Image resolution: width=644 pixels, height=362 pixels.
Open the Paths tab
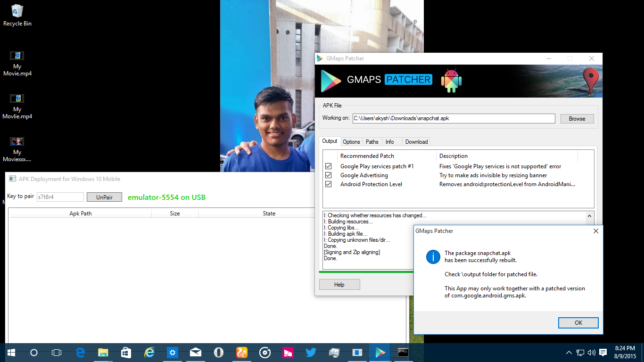pyautogui.click(x=372, y=142)
